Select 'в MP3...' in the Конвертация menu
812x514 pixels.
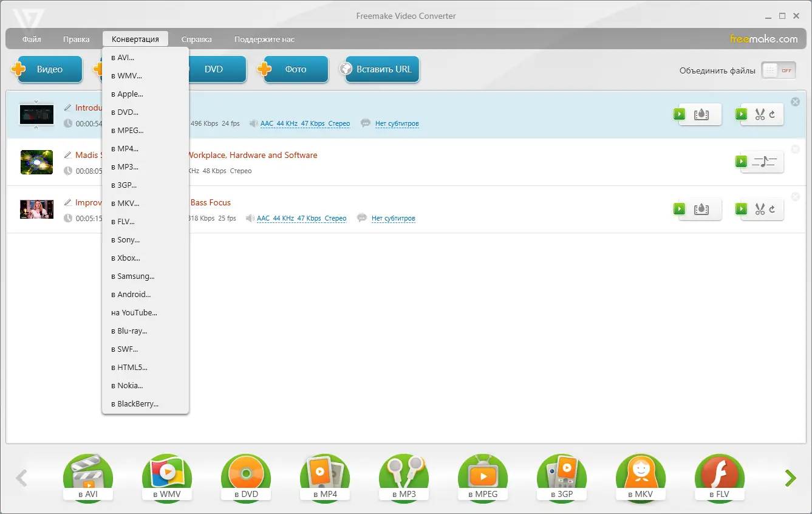click(x=146, y=167)
